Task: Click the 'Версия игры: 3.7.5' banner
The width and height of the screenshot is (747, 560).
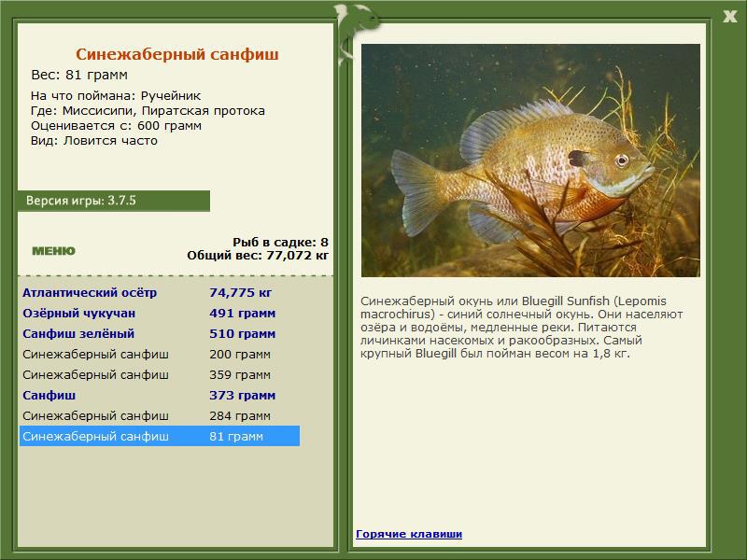Action: tap(114, 201)
